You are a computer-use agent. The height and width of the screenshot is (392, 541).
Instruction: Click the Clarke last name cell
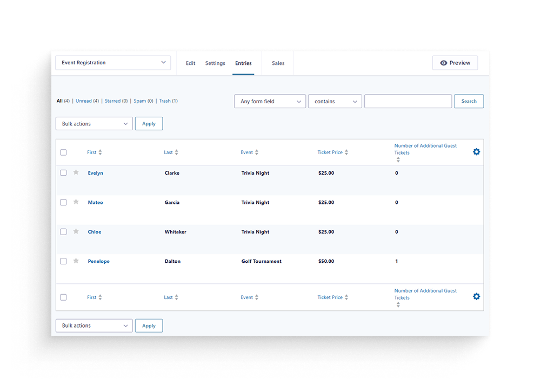click(x=172, y=173)
